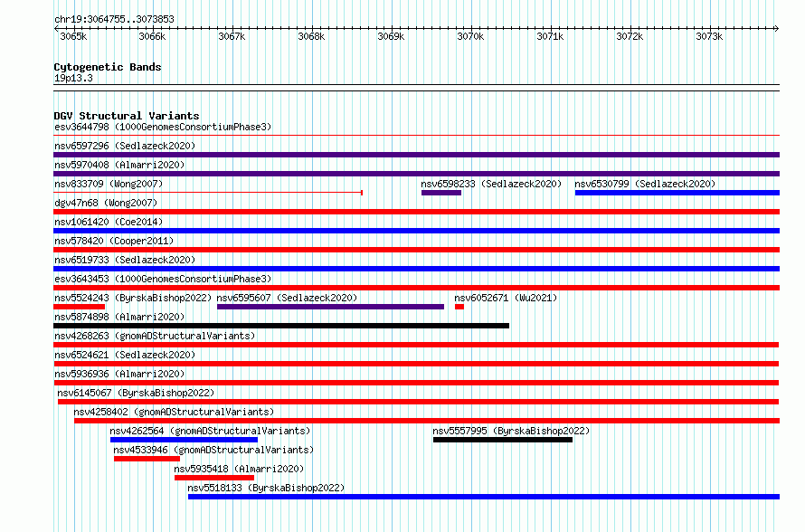Select the nsv6595607 purple variant bar
805x532 pixels.
coord(331,307)
